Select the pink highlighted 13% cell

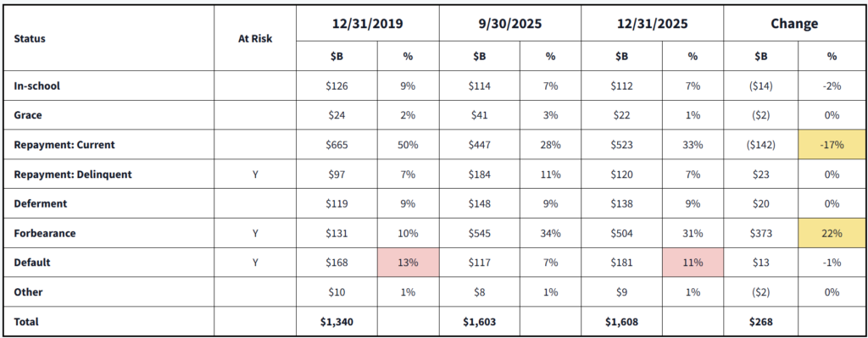(408, 263)
